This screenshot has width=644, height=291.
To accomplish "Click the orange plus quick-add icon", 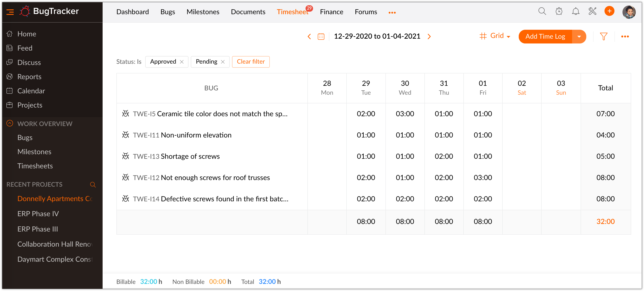I will (609, 11).
